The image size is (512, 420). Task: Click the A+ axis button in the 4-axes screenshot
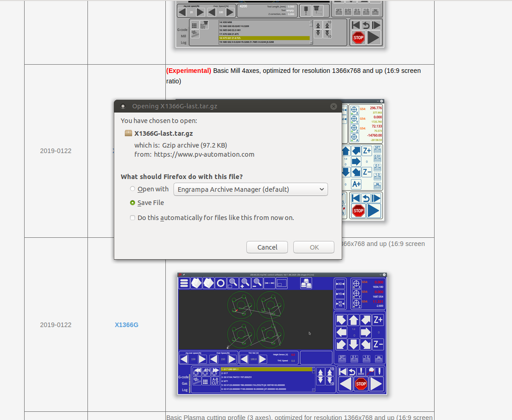point(356,184)
